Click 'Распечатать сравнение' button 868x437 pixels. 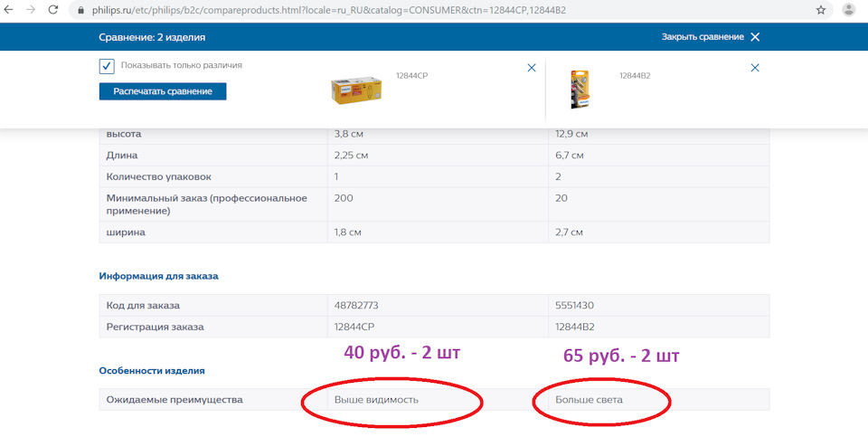point(163,91)
